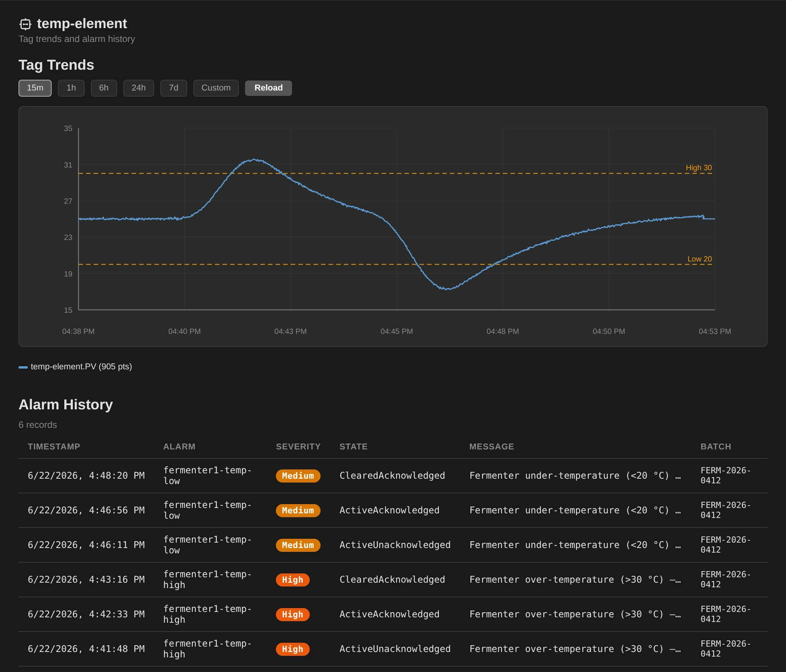Click the 04:45 PM axis label
The width and height of the screenshot is (786, 672).
396,332
